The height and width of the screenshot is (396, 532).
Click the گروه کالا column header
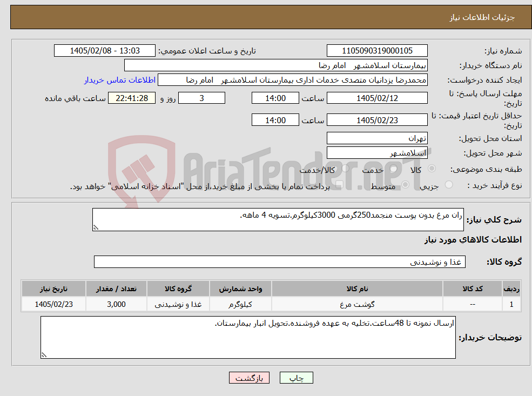point(178,289)
